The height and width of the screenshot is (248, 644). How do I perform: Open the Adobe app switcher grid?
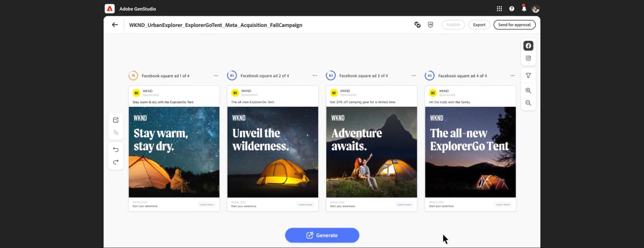[x=499, y=9]
